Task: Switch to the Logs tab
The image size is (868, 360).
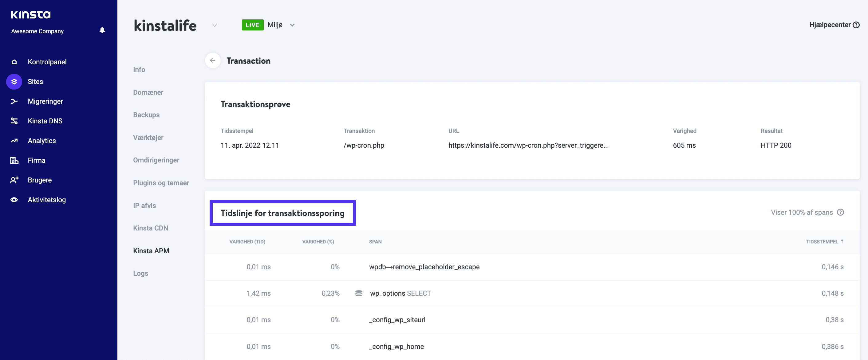Action: [x=140, y=273]
